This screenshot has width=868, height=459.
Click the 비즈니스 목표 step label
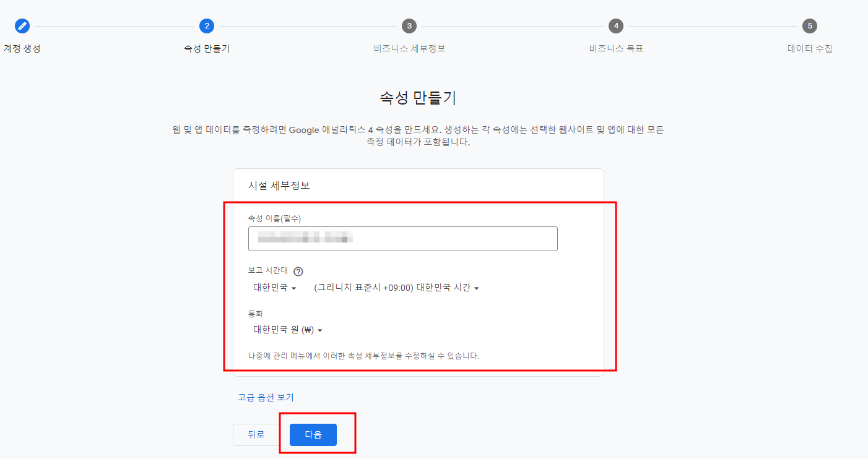point(615,49)
